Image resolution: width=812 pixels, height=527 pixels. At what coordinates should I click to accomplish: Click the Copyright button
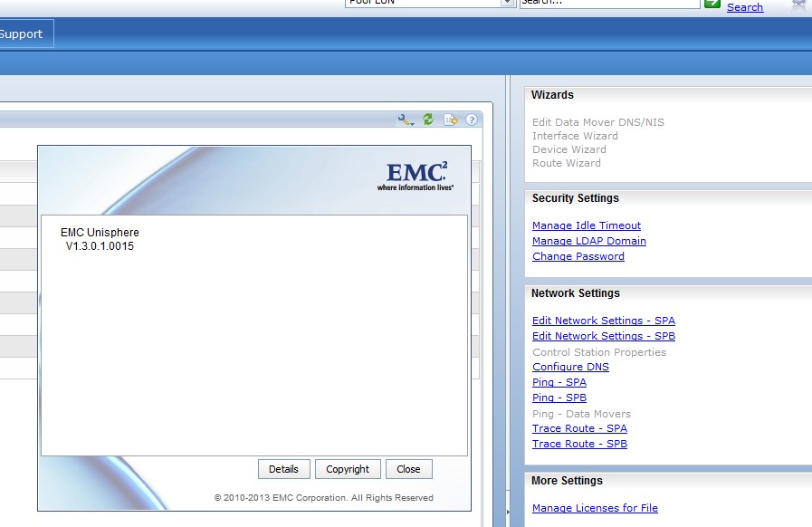click(348, 469)
